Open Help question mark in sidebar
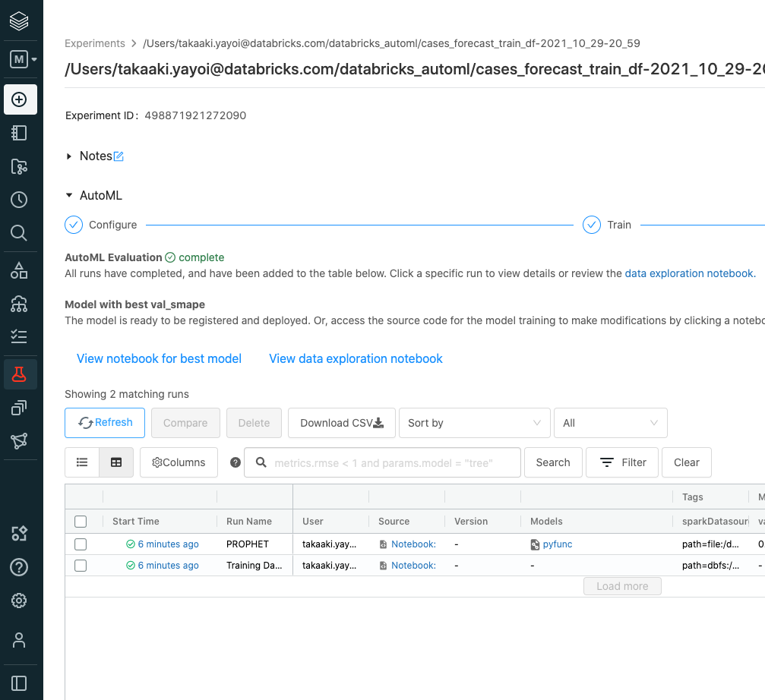The height and width of the screenshot is (700, 765). pos(19,567)
